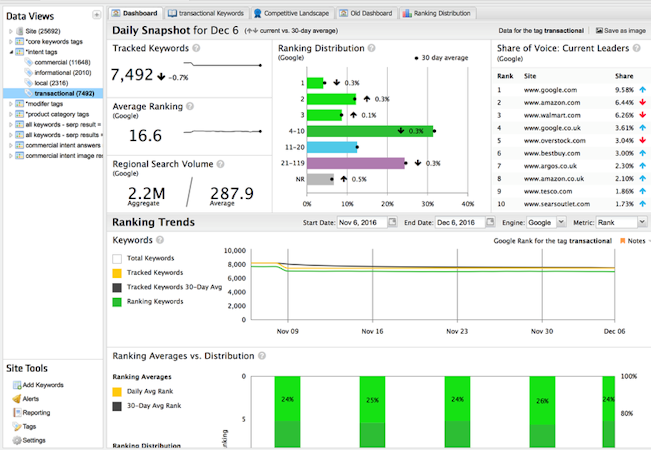Select the transactional (7492) tag in tree

(64, 93)
